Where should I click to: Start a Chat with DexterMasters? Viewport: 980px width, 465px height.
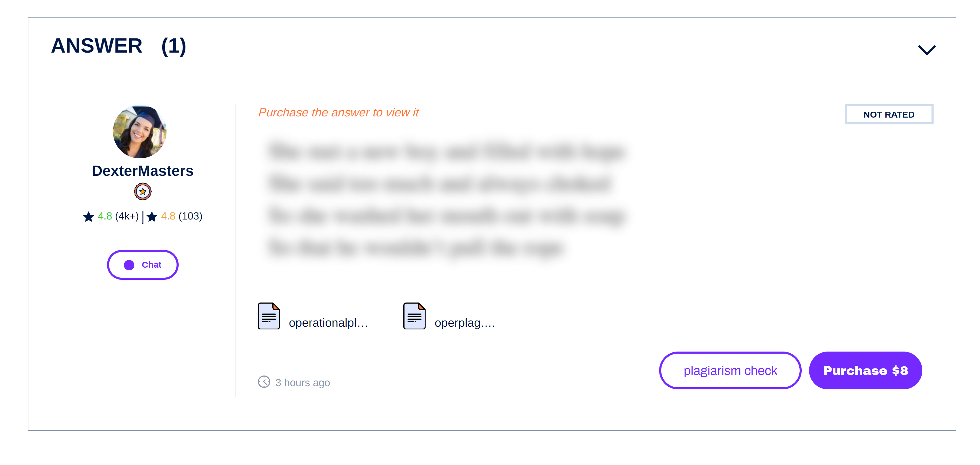[x=143, y=265]
